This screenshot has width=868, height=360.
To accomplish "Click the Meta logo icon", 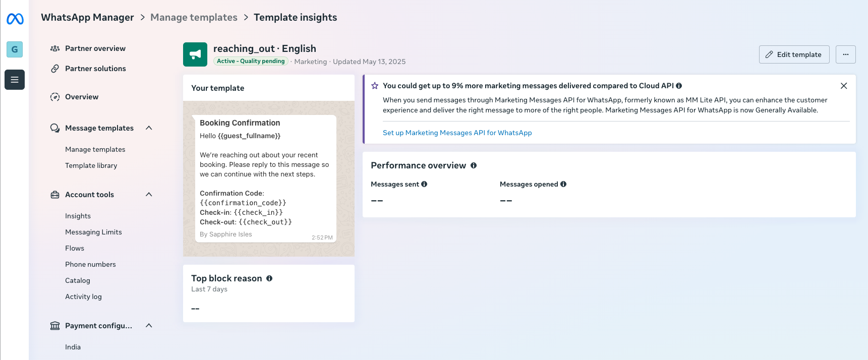I will 15,19.
